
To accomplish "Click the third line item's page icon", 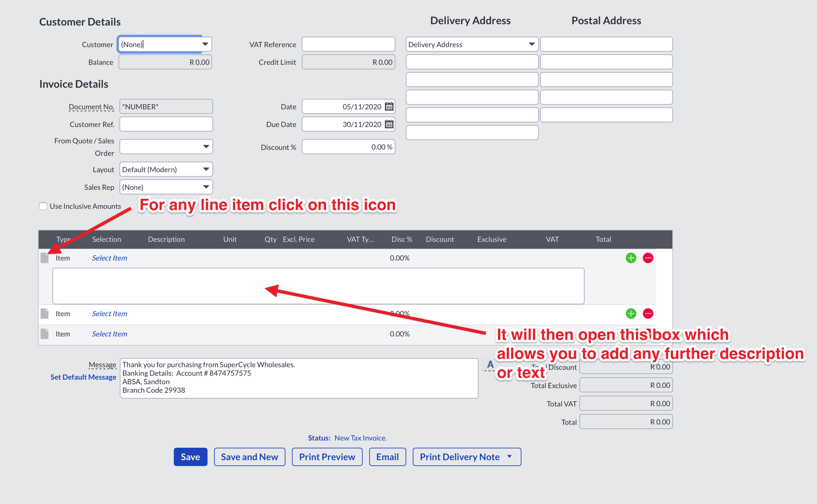I will click(x=44, y=334).
